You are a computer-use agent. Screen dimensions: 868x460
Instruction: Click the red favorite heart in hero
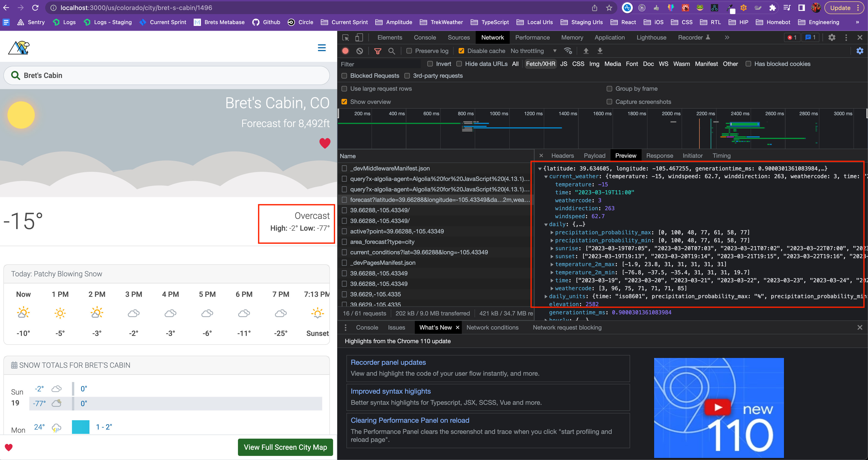324,143
